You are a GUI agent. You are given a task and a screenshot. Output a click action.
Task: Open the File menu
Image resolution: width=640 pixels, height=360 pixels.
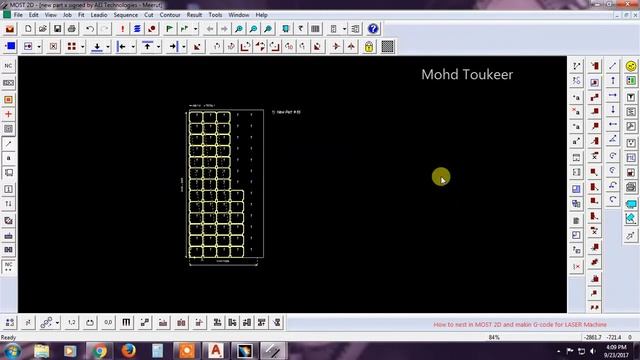pyautogui.click(x=18, y=15)
